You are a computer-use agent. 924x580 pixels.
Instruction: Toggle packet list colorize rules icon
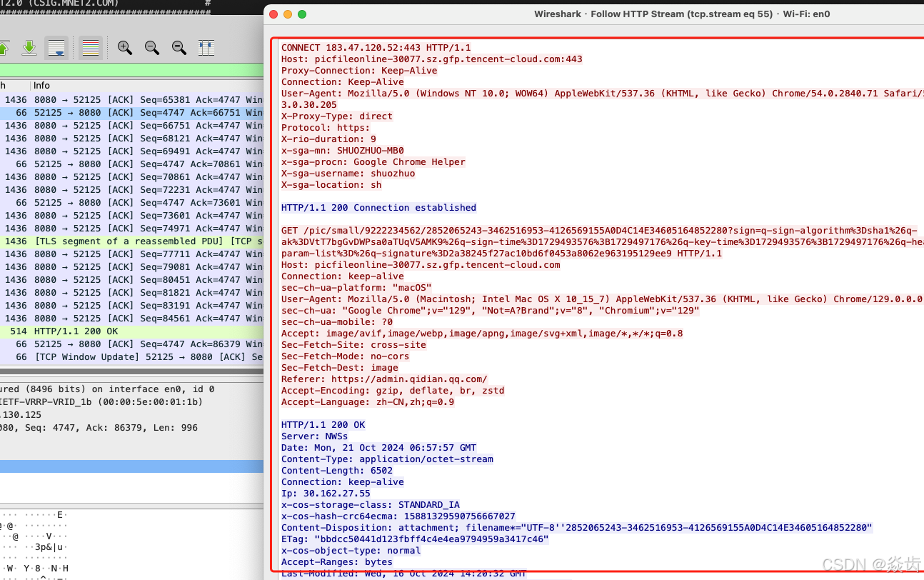90,48
